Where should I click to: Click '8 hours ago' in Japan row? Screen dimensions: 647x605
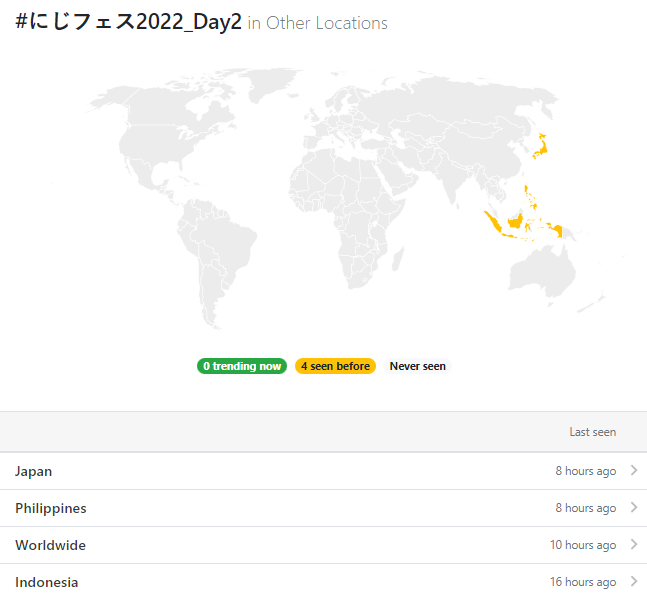[586, 471]
